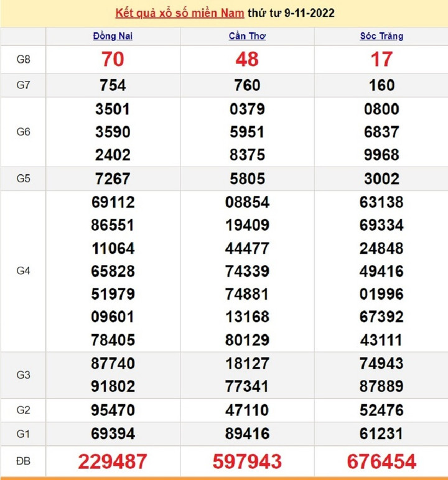The image size is (448, 480).
Task: Select the Sóc Trăng header link
Action: pos(381,36)
